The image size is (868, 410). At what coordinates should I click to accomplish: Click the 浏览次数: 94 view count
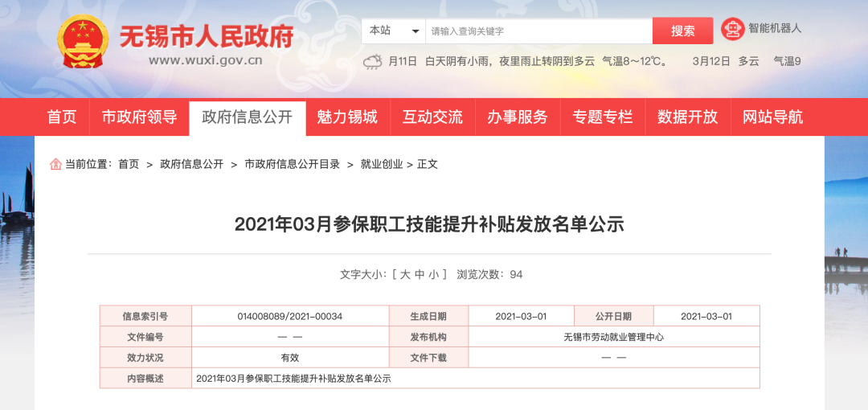point(489,274)
